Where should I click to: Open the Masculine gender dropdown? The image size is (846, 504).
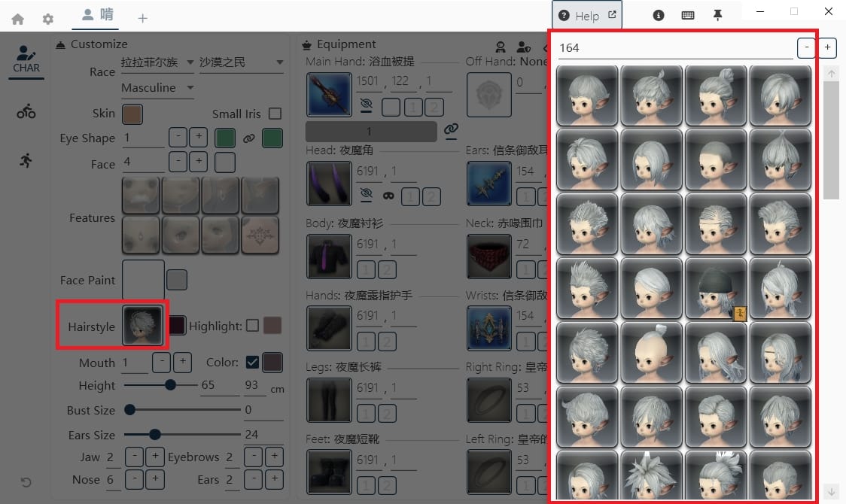[x=157, y=88]
